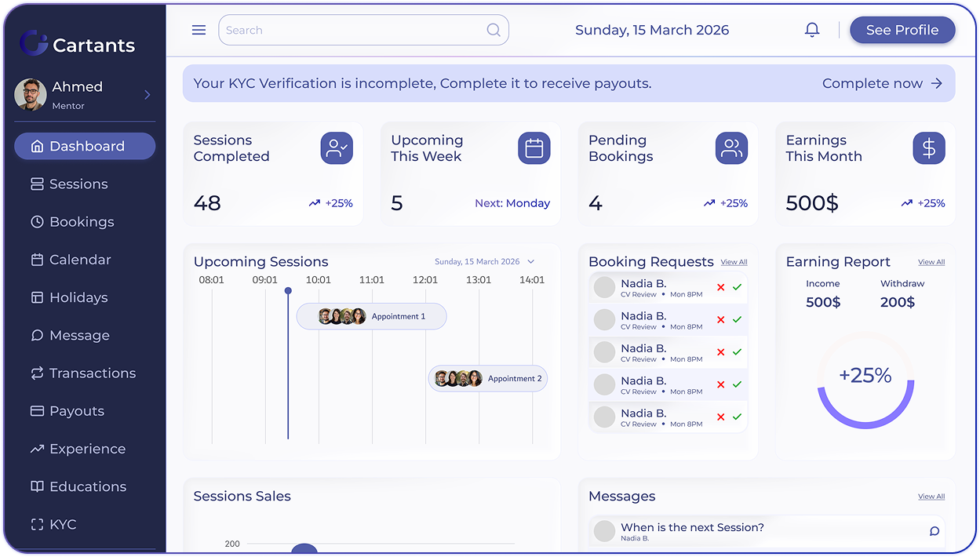This screenshot has height=557, width=980.
Task: View all Booking Requests
Action: (x=734, y=262)
